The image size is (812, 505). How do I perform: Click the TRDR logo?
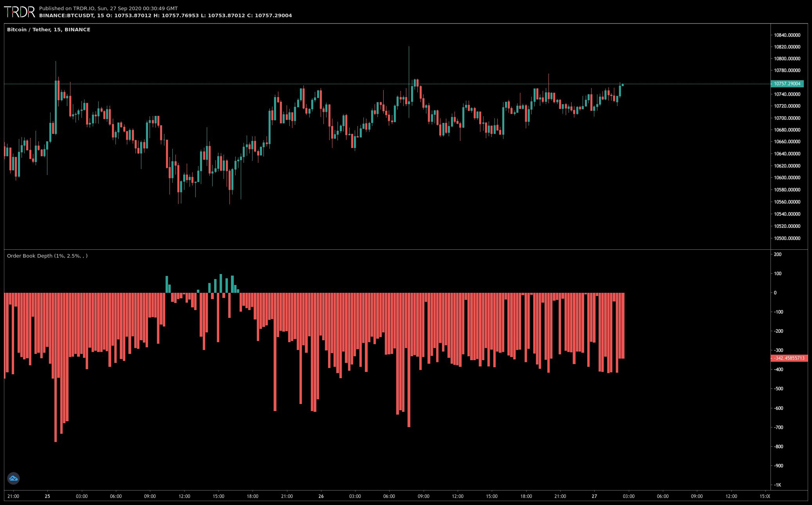coord(20,12)
